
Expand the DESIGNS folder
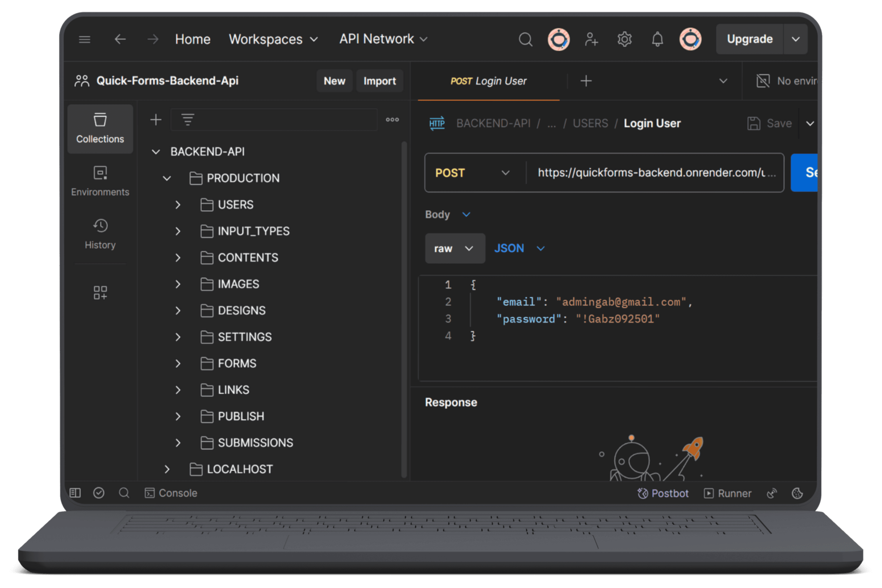click(x=178, y=310)
